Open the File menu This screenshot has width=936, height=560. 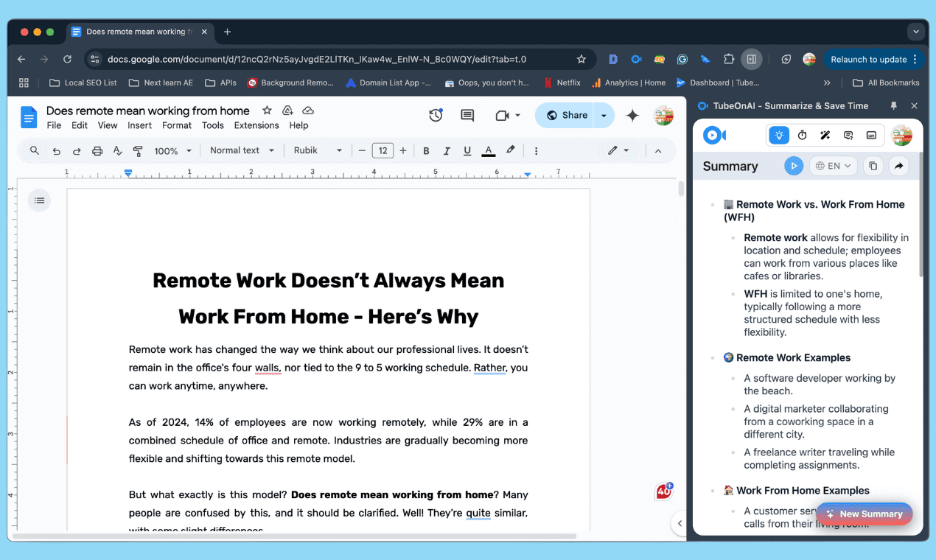pyautogui.click(x=54, y=125)
